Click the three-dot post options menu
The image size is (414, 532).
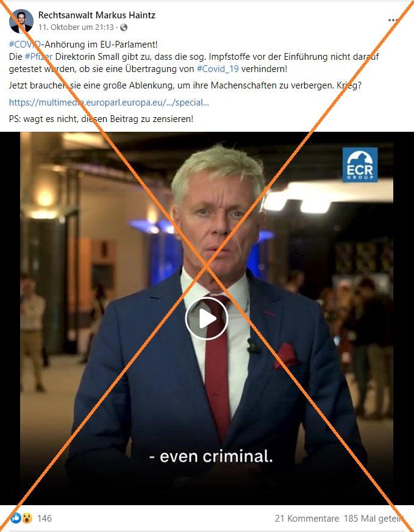click(393, 20)
